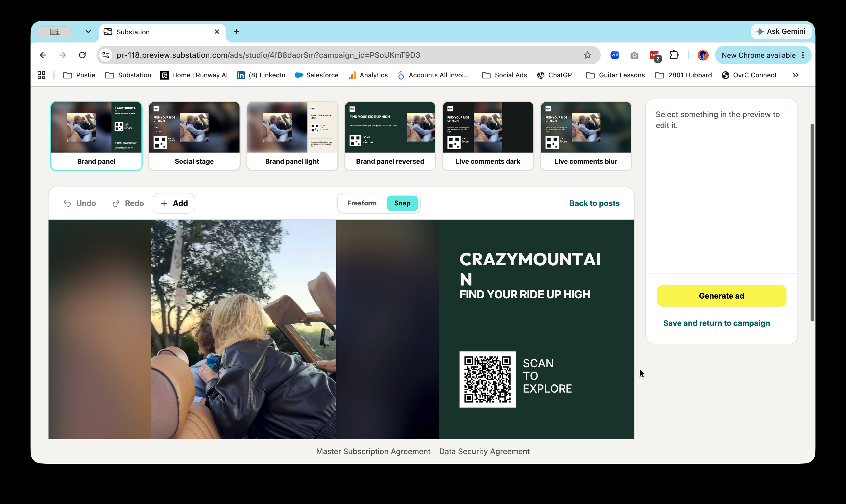Open a new browser tab
The width and height of the screenshot is (846, 504).
(x=237, y=32)
